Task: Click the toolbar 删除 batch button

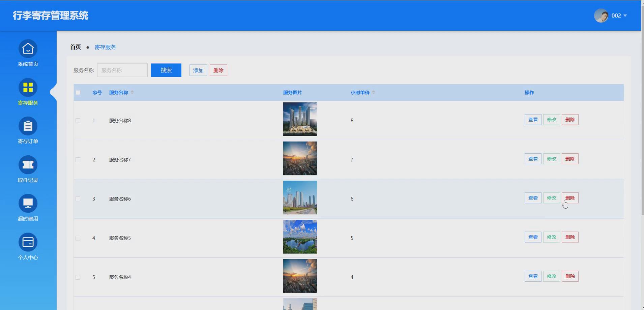Action: point(218,70)
